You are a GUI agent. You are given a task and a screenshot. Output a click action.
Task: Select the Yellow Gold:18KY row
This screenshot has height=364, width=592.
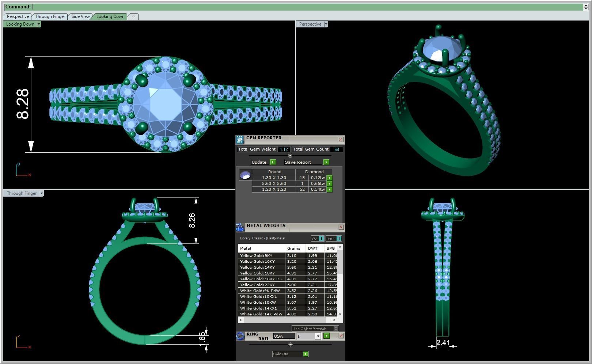click(x=288, y=273)
